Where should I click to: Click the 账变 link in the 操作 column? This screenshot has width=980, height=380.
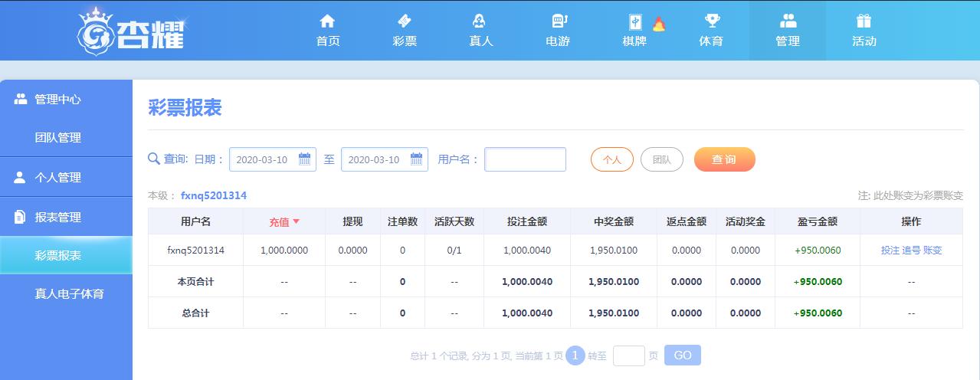pyautogui.click(x=932, y=250)
